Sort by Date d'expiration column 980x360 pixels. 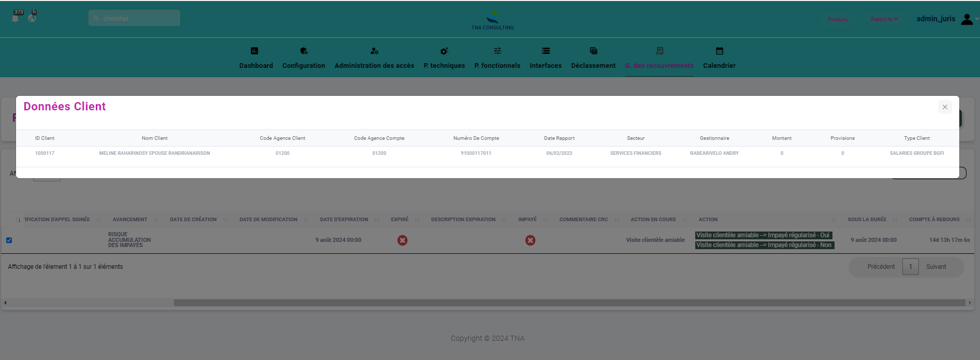344,220
